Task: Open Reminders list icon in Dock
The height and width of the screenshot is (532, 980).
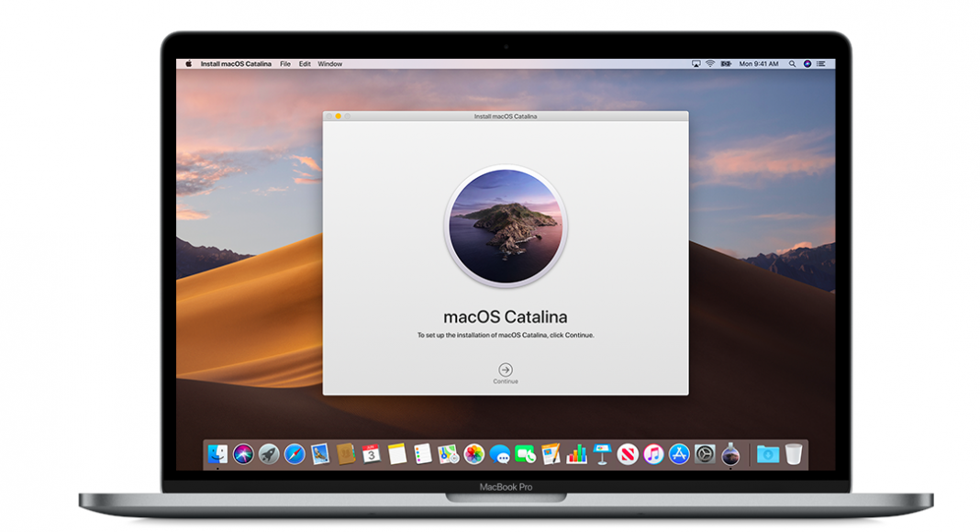Action: point(422,454)
